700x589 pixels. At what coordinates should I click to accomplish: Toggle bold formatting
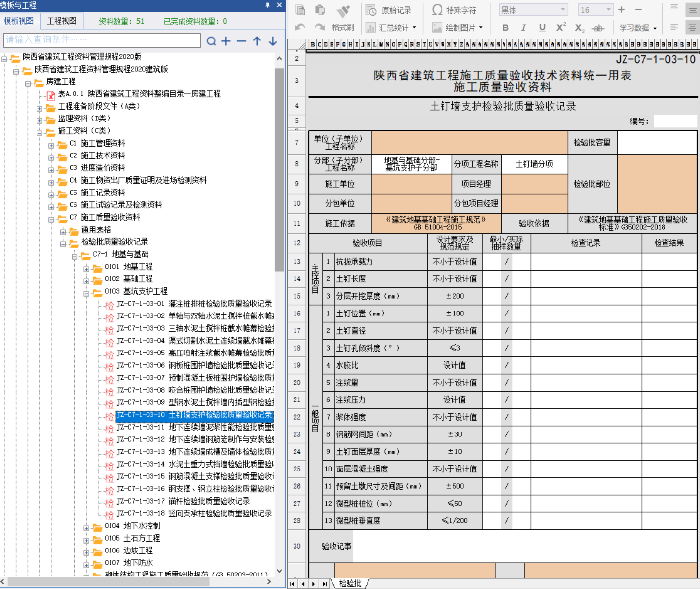(505, 28)
